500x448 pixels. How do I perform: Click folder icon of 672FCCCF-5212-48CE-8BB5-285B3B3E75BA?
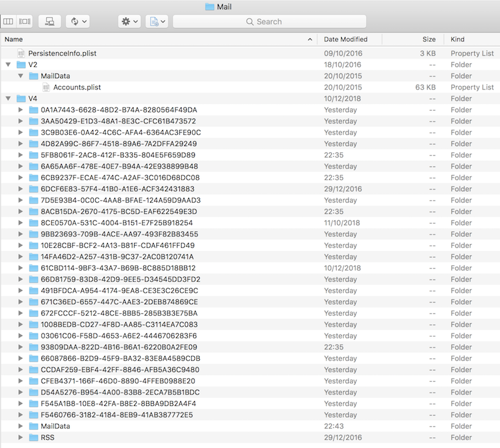(34, 313)
